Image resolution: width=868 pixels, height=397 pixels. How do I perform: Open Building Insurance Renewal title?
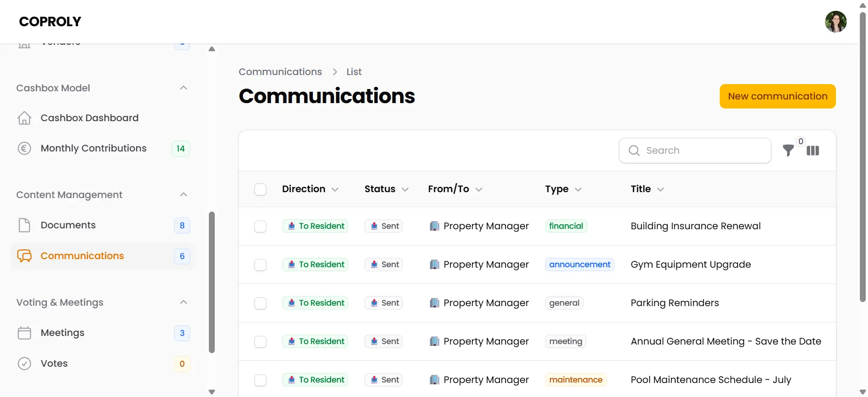point(696,226)
